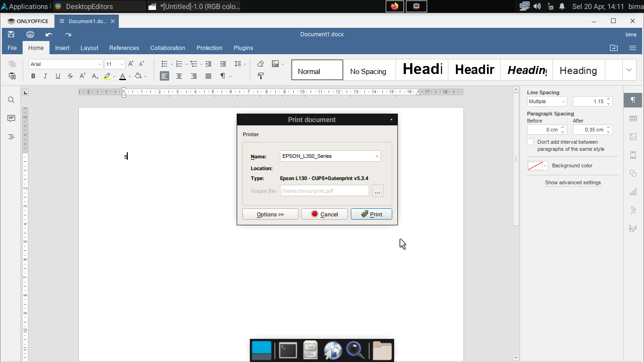Expand the styles gallery arrow
The height and width of the screenshot is (362, 644).
point(629,70)
